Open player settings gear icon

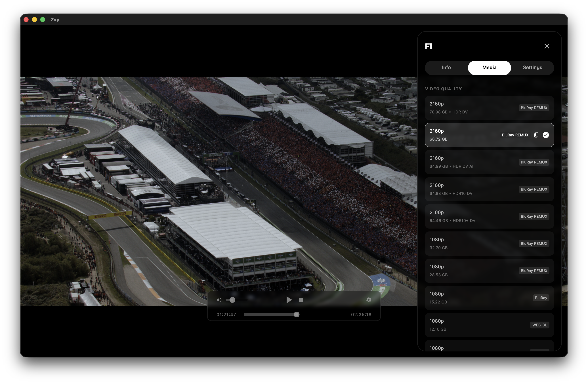coord(369,300)
